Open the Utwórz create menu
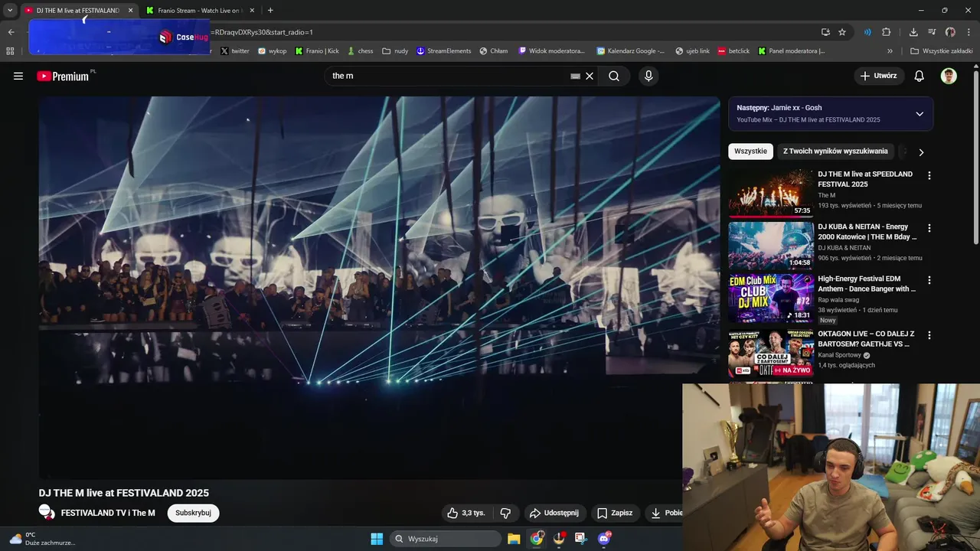 878,76
